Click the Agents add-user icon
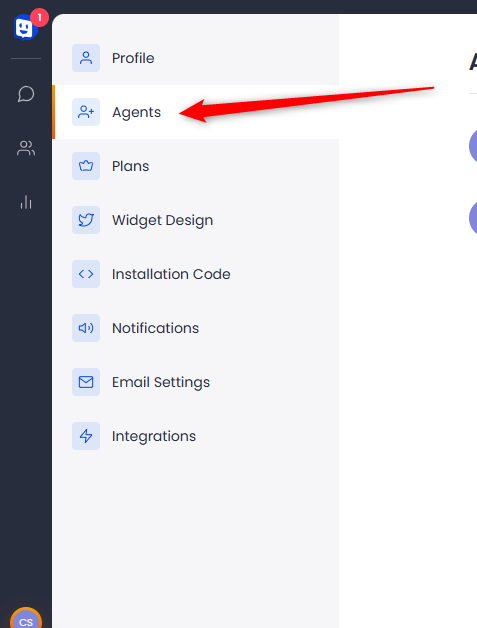This screenshot has width=477, height=628. (86, 112)
